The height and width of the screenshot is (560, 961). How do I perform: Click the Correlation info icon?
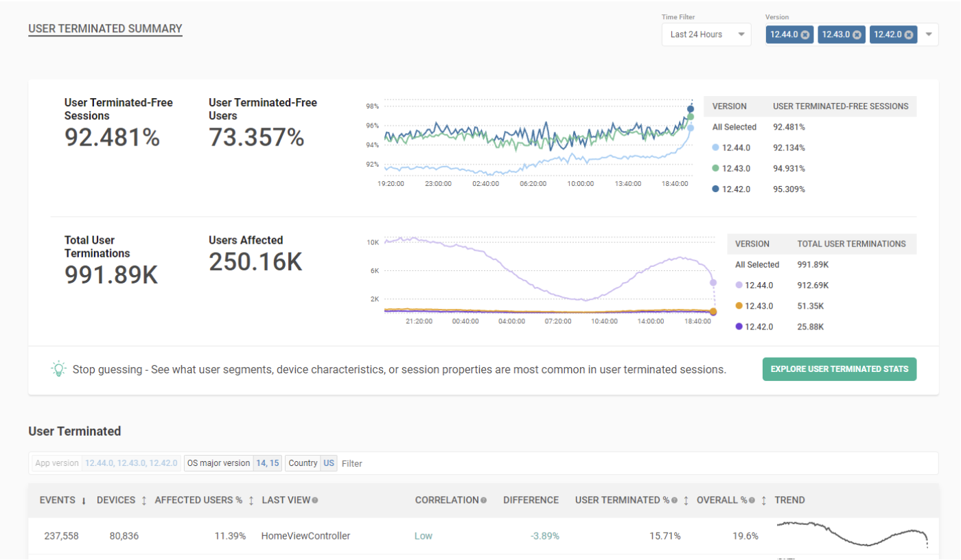click(484, 500)
